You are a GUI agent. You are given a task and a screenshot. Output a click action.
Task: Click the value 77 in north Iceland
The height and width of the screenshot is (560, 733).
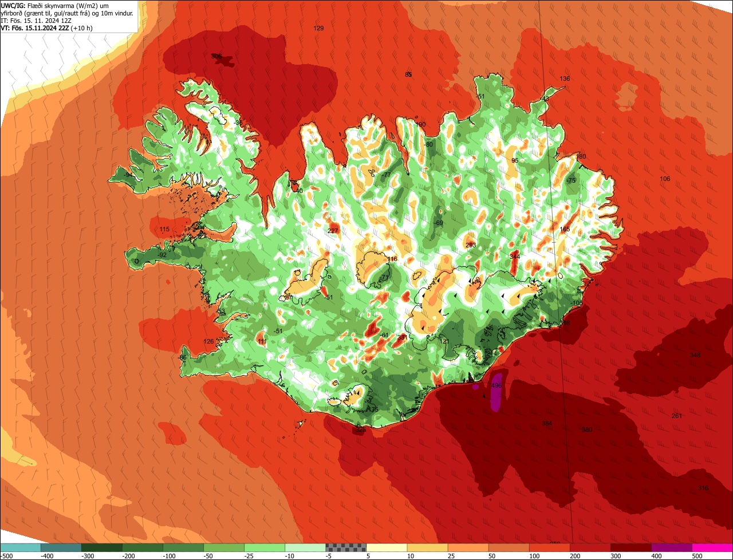[x=387, y=175]
